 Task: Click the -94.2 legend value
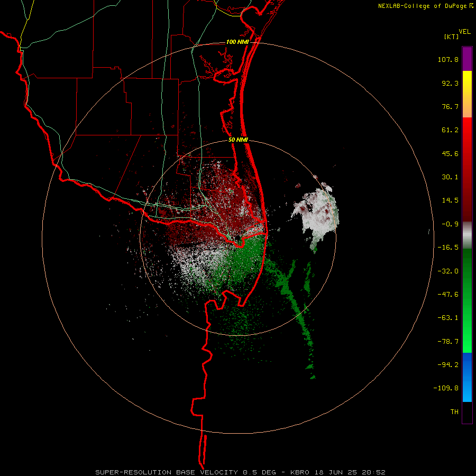point(448,365)
